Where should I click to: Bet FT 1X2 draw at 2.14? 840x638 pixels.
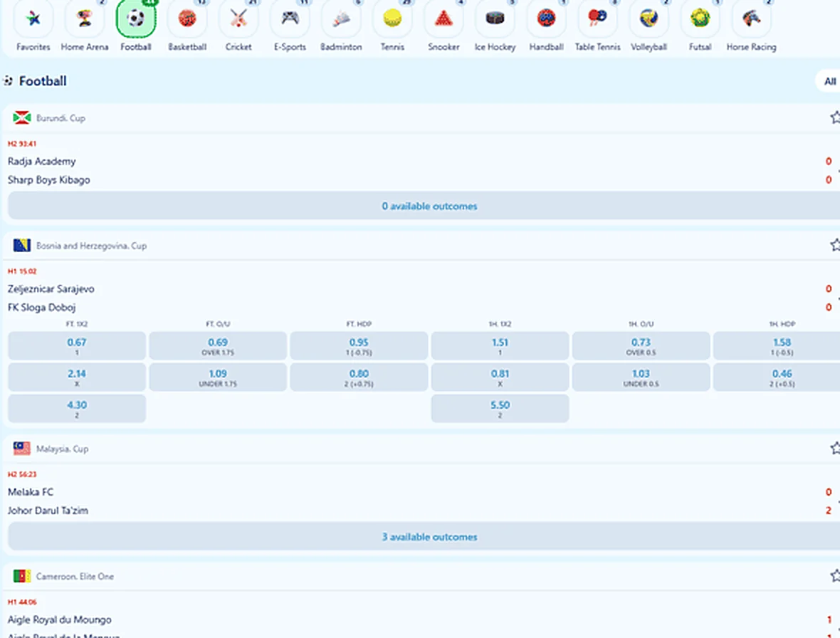77,377
